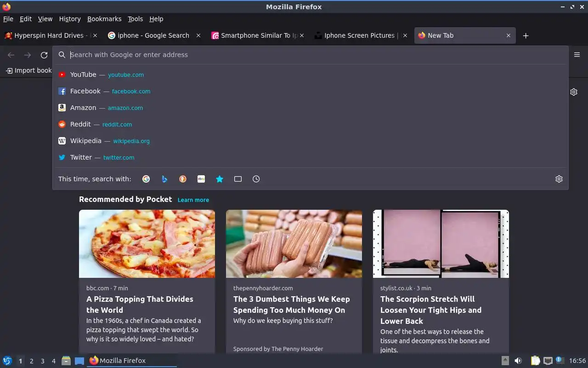
Task: Open the File menu
Action: pos(8,19)
